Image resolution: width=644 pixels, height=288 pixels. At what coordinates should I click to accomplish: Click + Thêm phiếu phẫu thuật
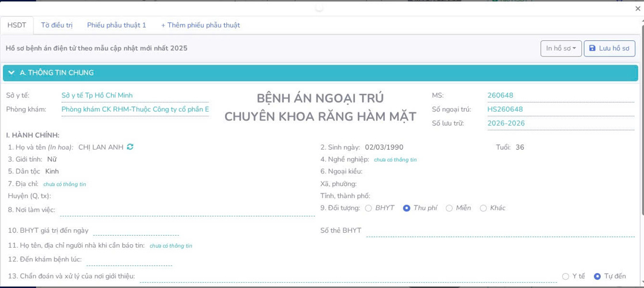click(200, 25)
